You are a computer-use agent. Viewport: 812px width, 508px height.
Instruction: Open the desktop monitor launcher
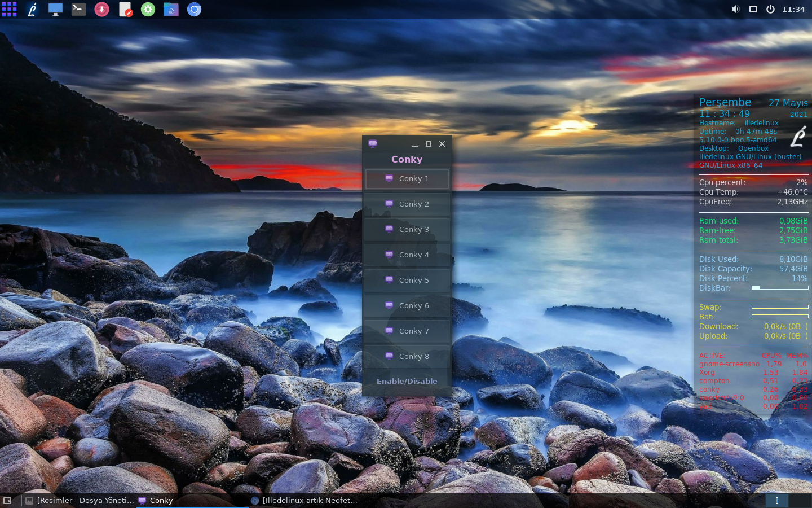(x=55, y=9)
